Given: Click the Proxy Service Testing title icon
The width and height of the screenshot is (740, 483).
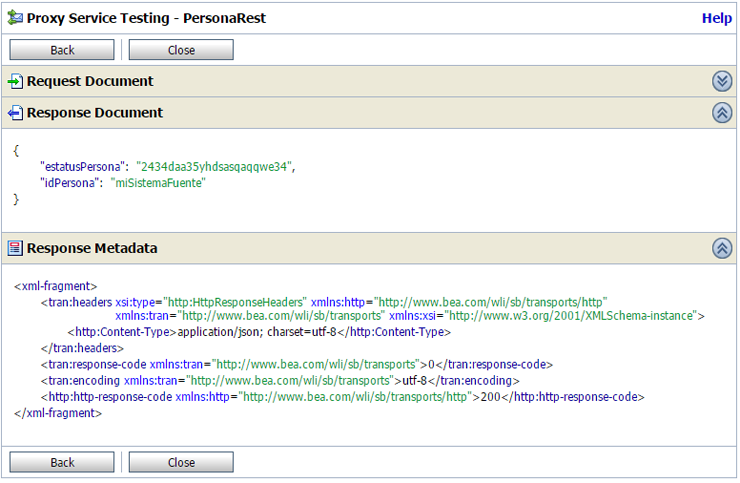Looking at the screenshot, I should (15, 18).
